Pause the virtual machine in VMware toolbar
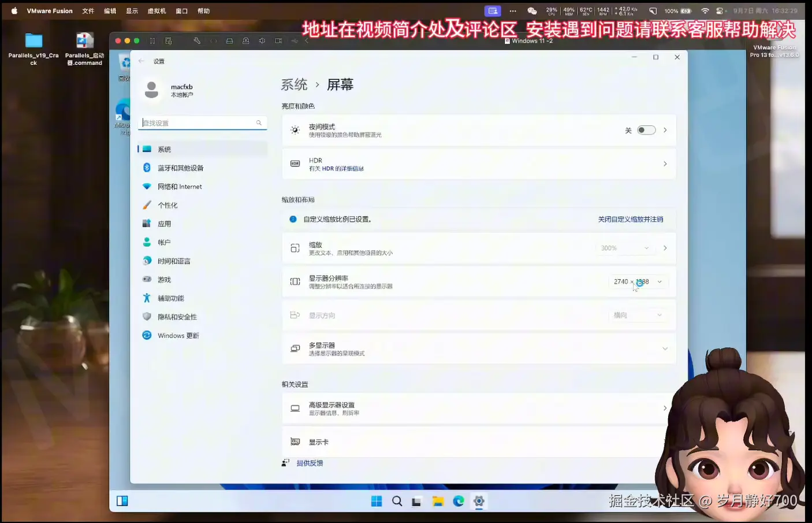812x523 pixels. (x=153, y=40)
